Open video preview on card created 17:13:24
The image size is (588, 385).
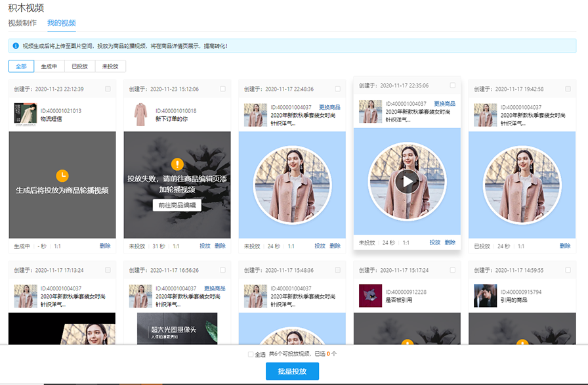pyautogui.click(x=62, y=328)
